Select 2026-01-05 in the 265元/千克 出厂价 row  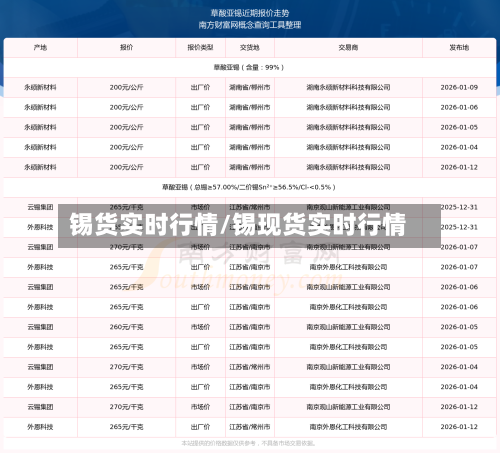[x=459, y=347]
